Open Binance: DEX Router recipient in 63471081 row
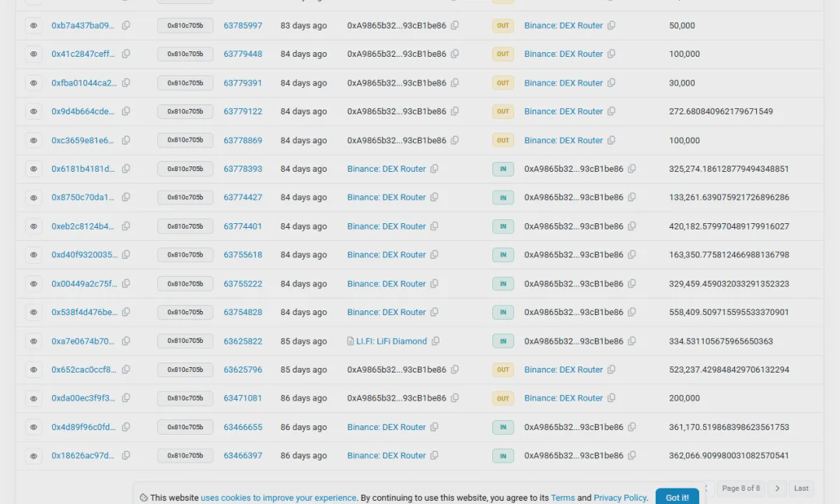Image resolution: width=840 pixels, height=504 pixels. point(563,398)
